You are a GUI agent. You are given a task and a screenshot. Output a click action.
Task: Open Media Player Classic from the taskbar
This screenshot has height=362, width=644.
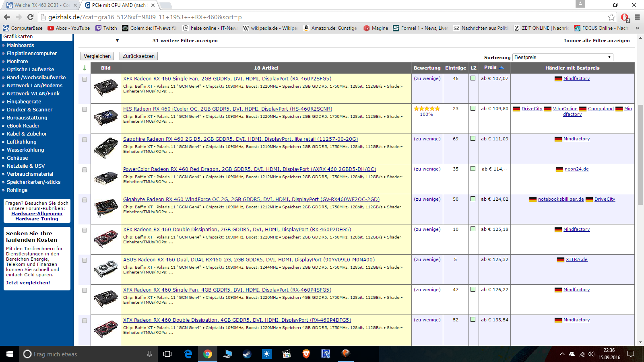click(x=287, y=354)
